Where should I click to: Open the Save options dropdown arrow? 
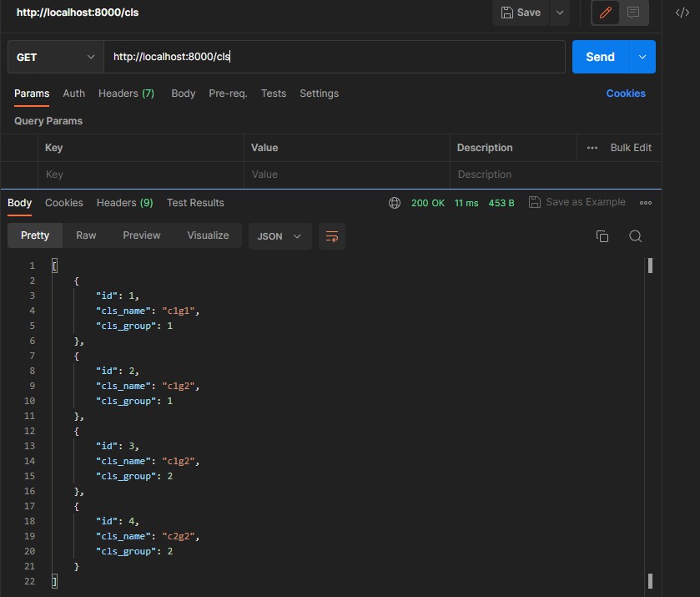[559, 13]
